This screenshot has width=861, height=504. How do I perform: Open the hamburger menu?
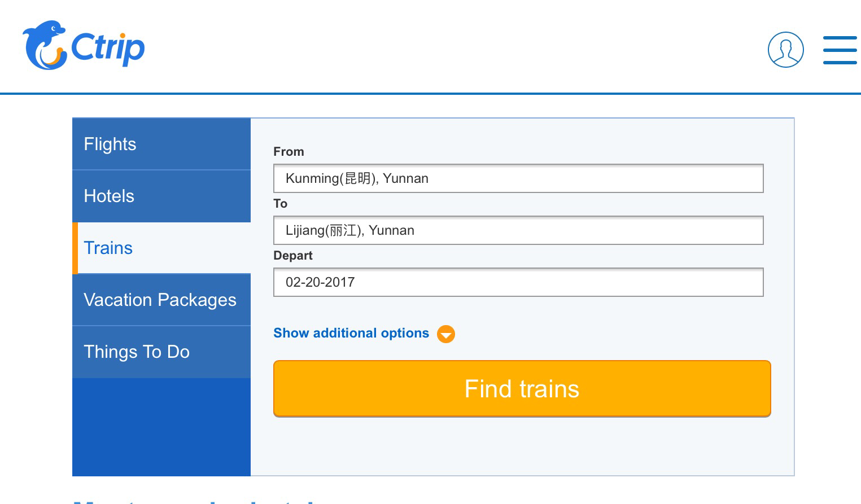[840, 50]
